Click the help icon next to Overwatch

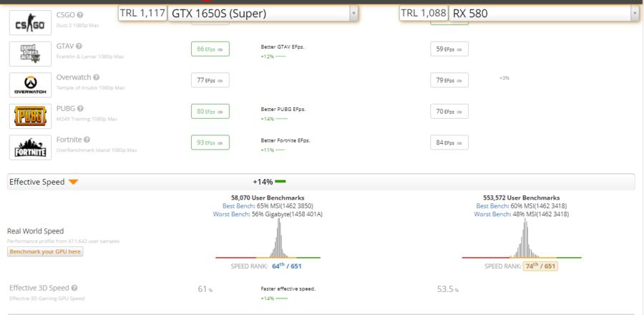96,77
